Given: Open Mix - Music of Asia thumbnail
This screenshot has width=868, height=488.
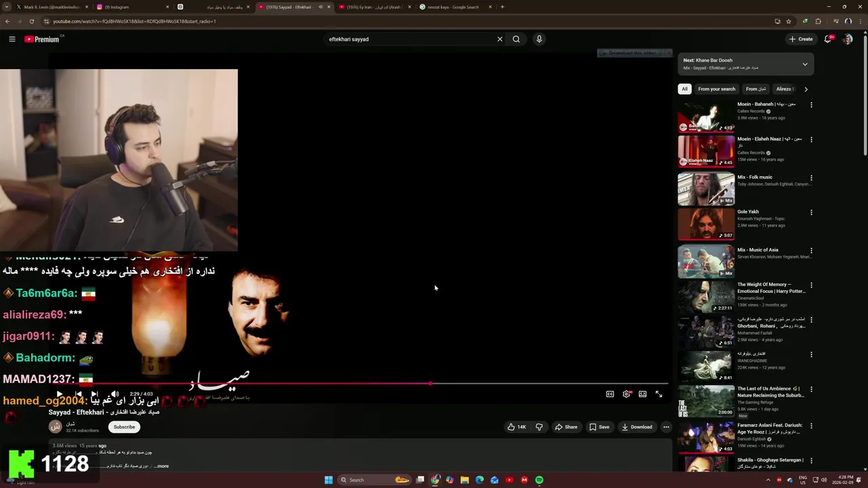Looking at the screenshot, I should (706, 262).
